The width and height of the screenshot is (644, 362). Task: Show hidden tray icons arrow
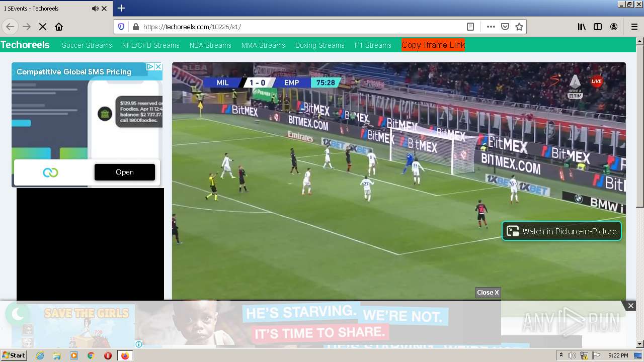tap(561, 355)
